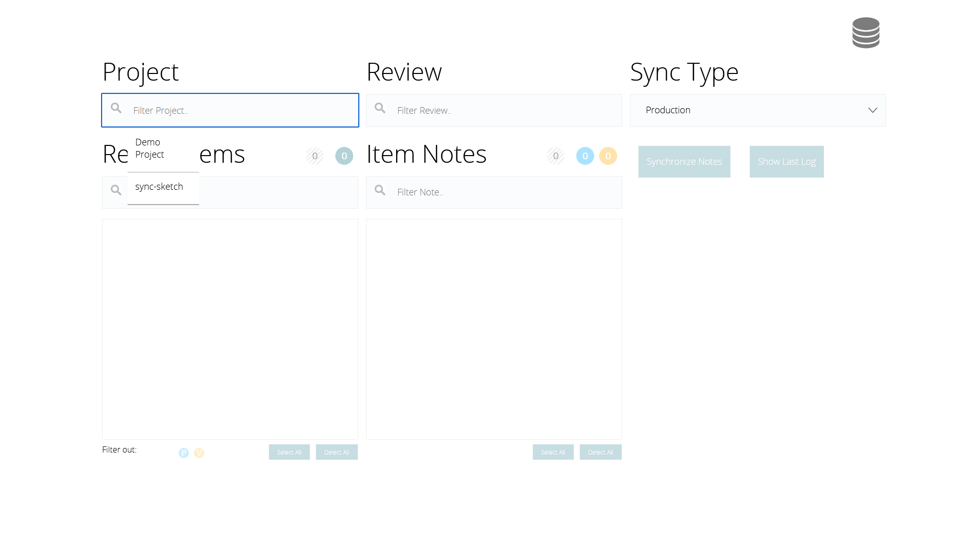Click Show Last Log button

click(787, 162)
